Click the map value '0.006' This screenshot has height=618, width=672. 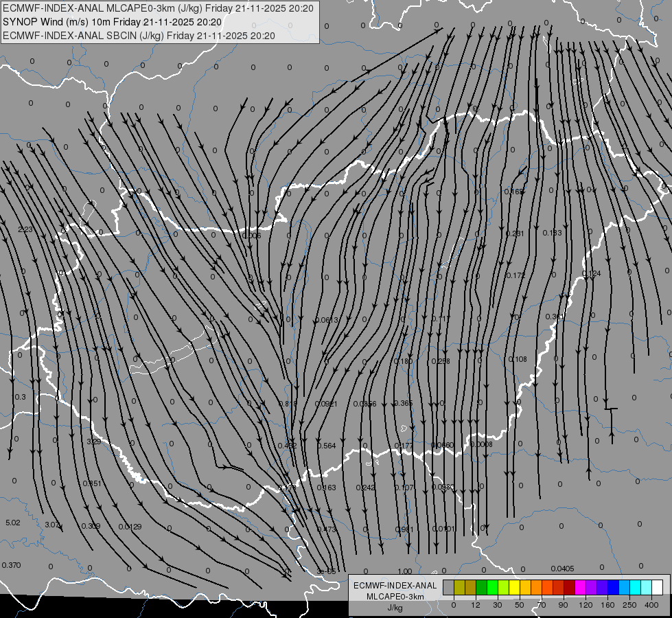click(x=252, y=236)
